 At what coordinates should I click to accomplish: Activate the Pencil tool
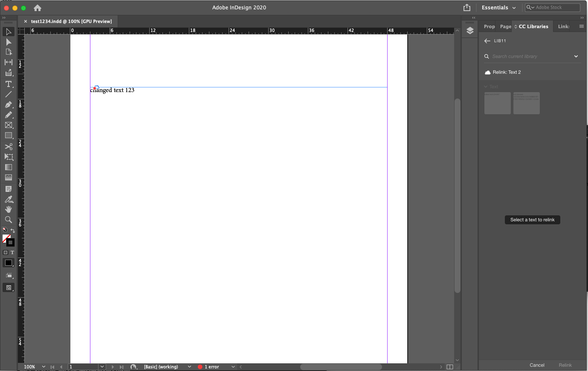pyautogui.click(x=9, y=115)
